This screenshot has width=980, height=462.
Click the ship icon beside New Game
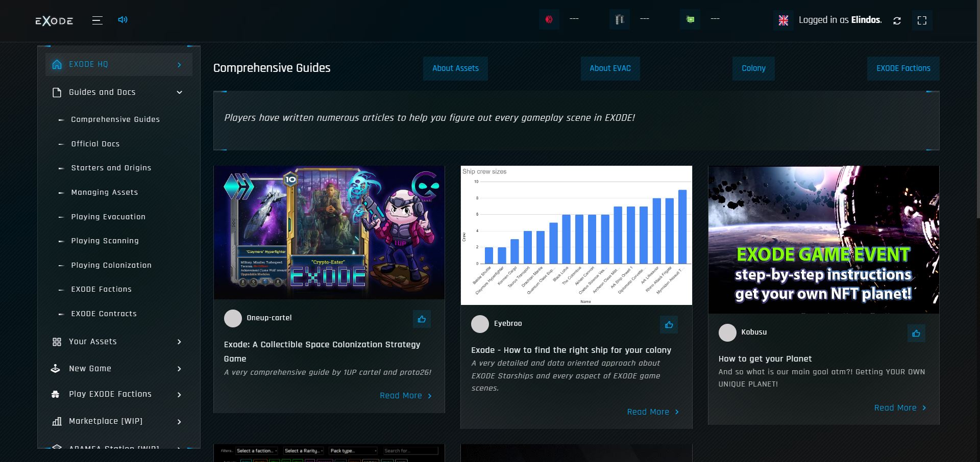pyautogui.click(x=56, y=369)
